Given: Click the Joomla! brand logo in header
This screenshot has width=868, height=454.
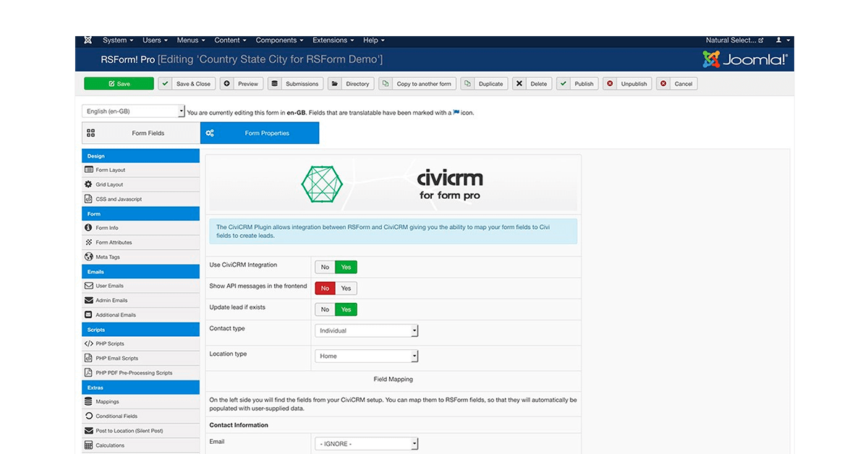Looking at the screenshot, I should click(745, 59).
